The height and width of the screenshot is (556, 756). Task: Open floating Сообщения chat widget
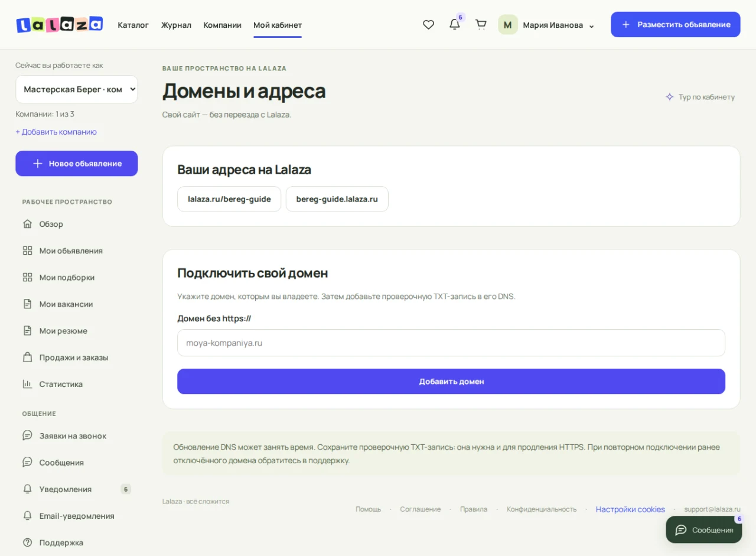point(704,530)
